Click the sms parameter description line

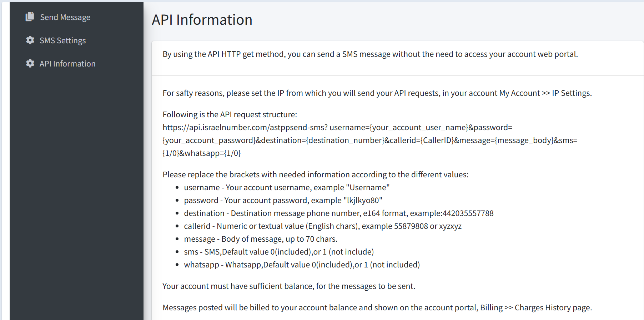[x=279, y=252]
